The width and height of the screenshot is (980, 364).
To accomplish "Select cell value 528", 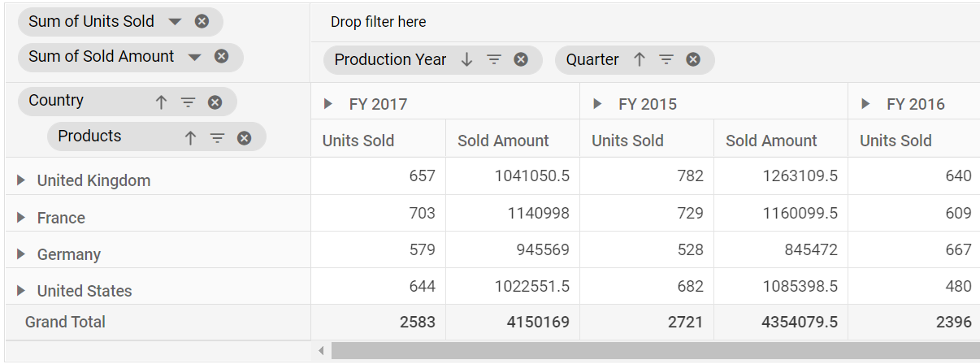I will 647,249.
